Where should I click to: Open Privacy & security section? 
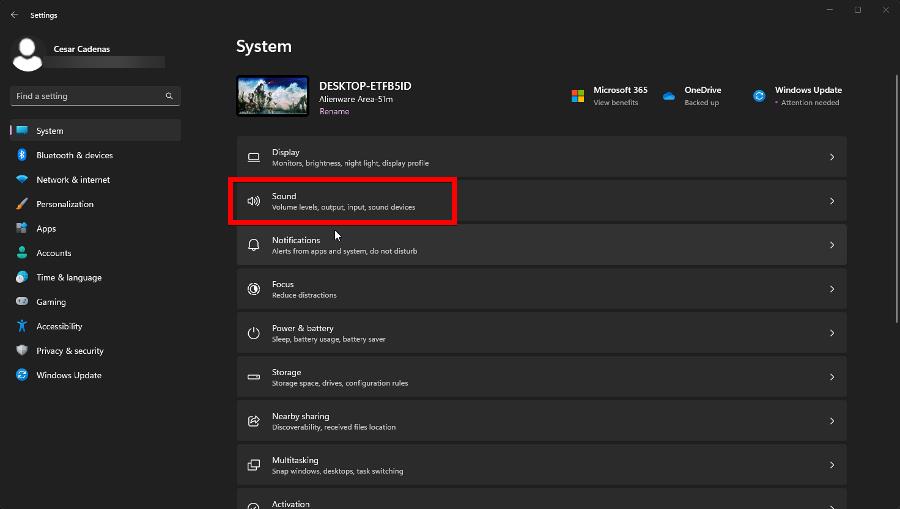coord(95,350)
